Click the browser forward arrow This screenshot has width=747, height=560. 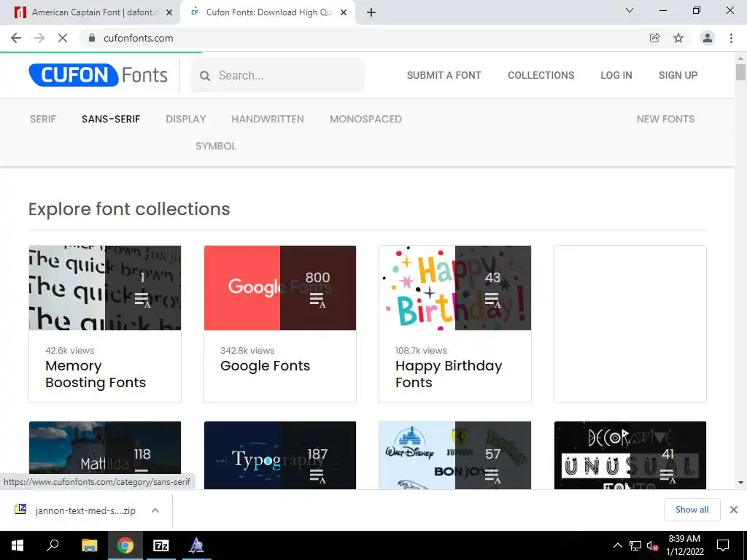point(39,38)
